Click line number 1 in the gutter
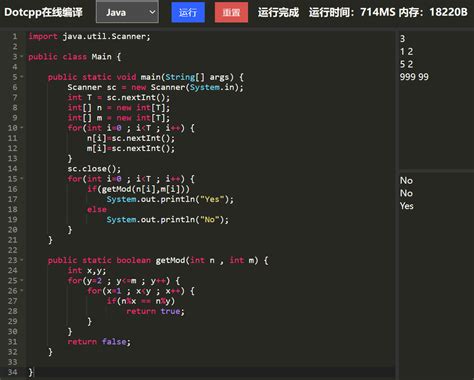Viewport: 474px width, 380px height. (x=14, y=36)
